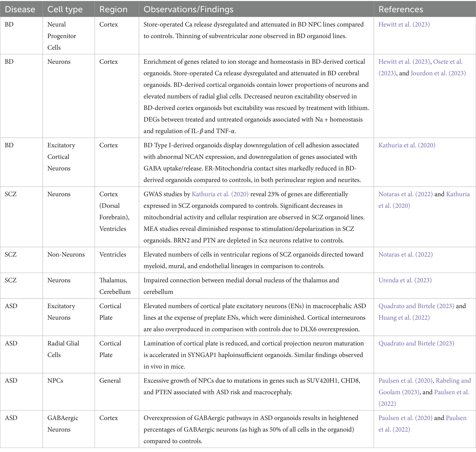Click ASD in the GABAergic Neurons row
The image size is (476, 452).
[x=11, y=418]
